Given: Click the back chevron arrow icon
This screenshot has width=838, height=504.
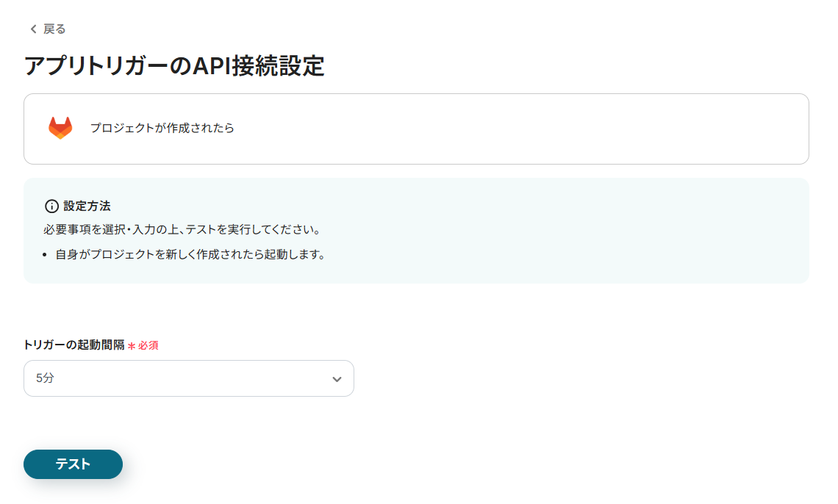Looking at the screenshot, I should click(x=33, y=29).
